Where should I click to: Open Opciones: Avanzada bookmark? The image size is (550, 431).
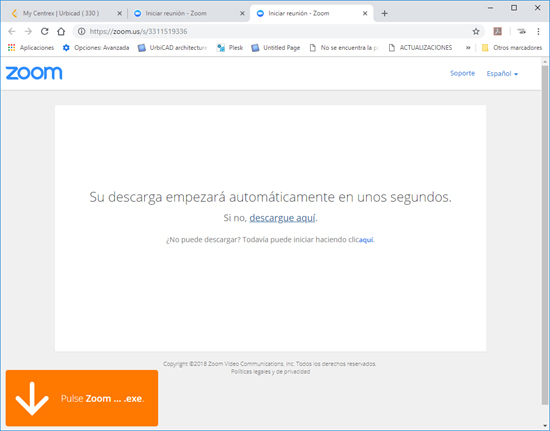pyautogui.click(x=96, y=48)
